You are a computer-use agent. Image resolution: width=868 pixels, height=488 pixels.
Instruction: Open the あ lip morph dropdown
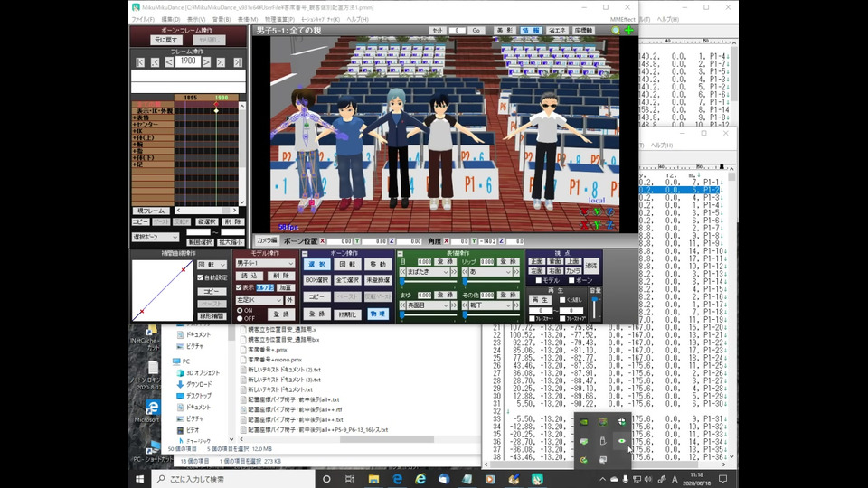point(491,272)
